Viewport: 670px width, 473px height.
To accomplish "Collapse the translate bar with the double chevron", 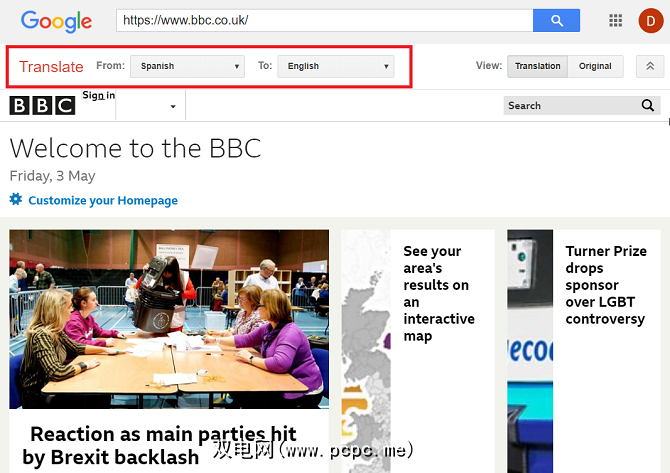I will [649, 66].
